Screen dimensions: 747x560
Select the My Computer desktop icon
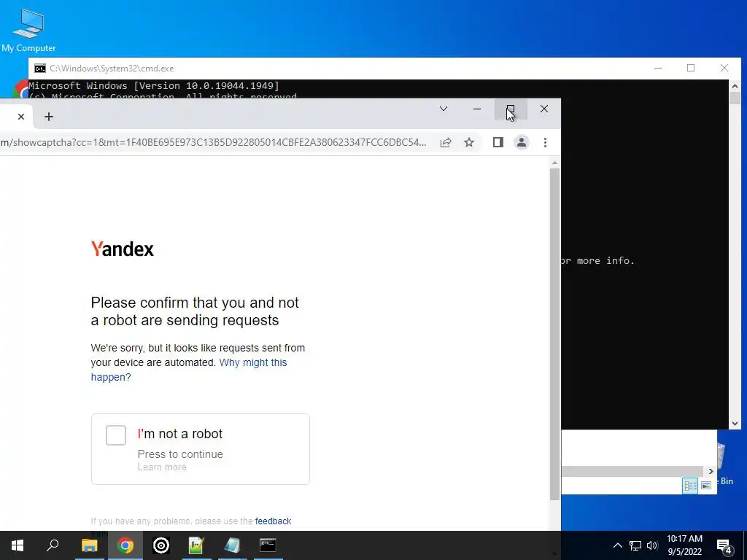click(x=28, y=31)
